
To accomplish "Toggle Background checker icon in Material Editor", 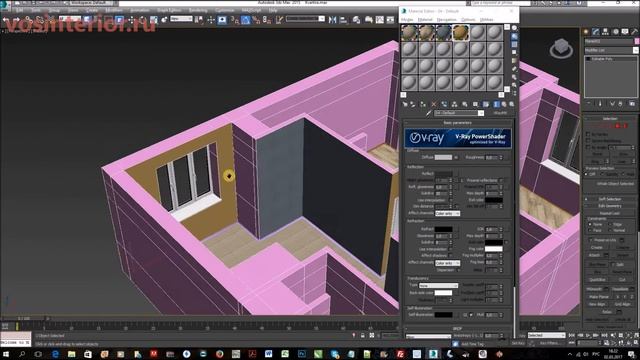I will (x=514, y=44).
